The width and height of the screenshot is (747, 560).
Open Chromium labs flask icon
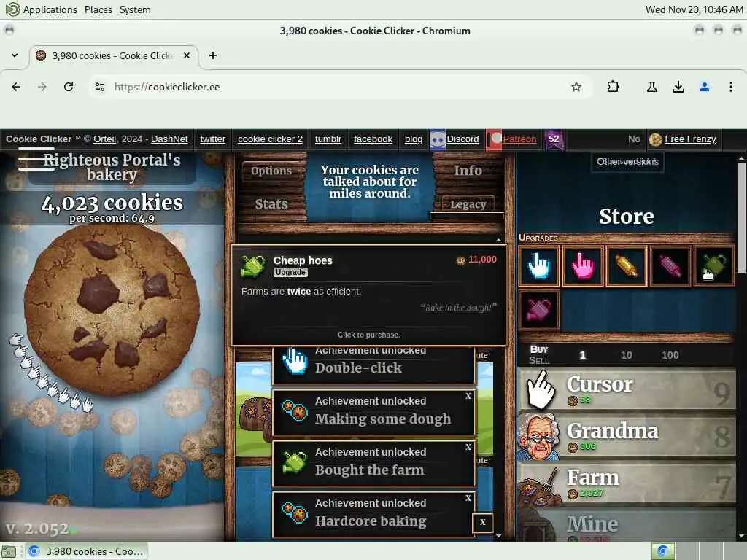pyautogui.click(x=651, y=87)
